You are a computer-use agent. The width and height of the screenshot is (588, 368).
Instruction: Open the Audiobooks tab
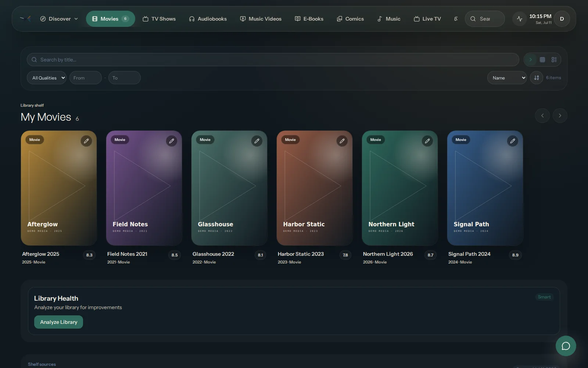[x=208, y=19]
